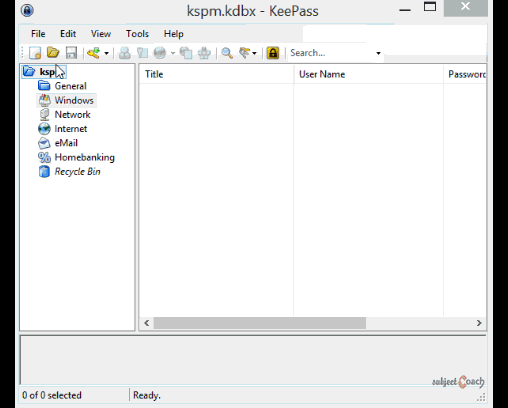Click the New database toolbar icon
Screen dimensions: 508x408
(x=35, y=53)
